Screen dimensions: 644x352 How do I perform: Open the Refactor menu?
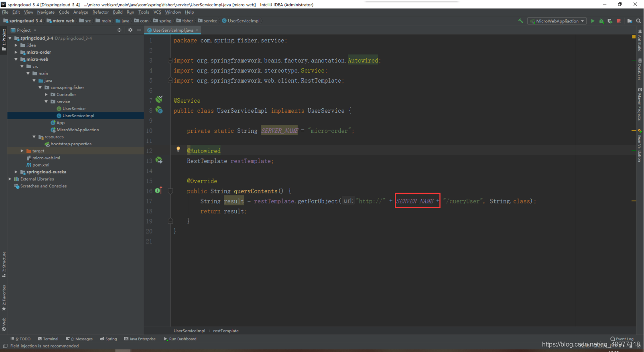[x=100, y=12]
